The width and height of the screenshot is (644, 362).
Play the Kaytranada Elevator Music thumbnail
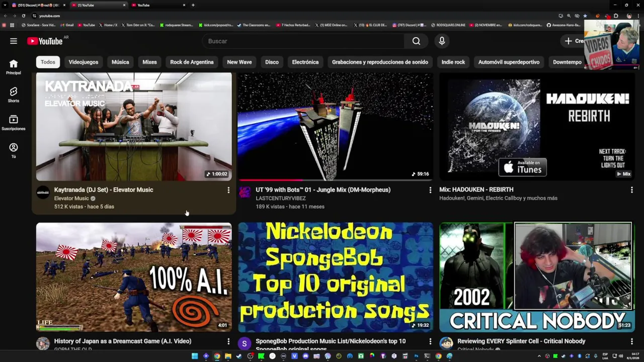(x=134, y=127)
